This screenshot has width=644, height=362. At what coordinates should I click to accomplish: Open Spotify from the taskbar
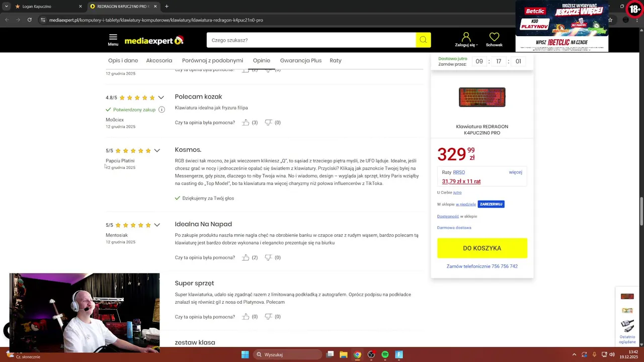click(x=385, y=354)
